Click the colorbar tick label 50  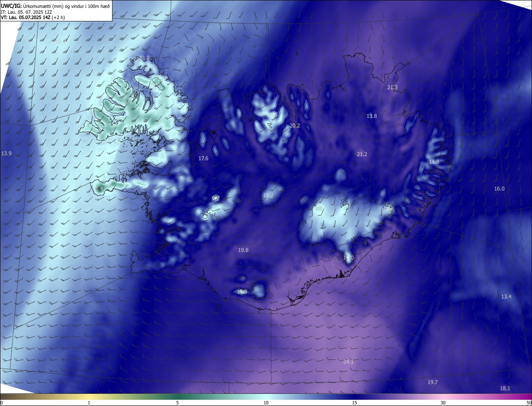528,403
